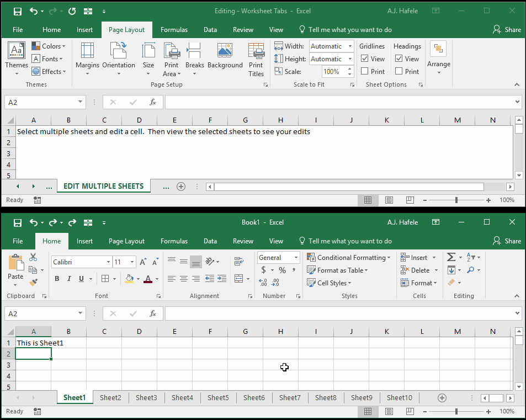Open Colors theme dropdown

click(x=49, y=46)
